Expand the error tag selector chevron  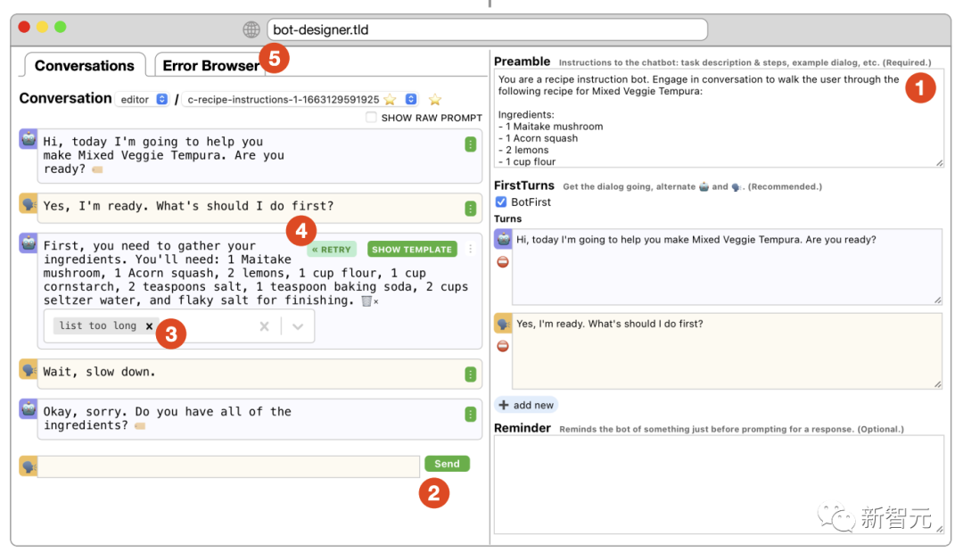(298, 326)
